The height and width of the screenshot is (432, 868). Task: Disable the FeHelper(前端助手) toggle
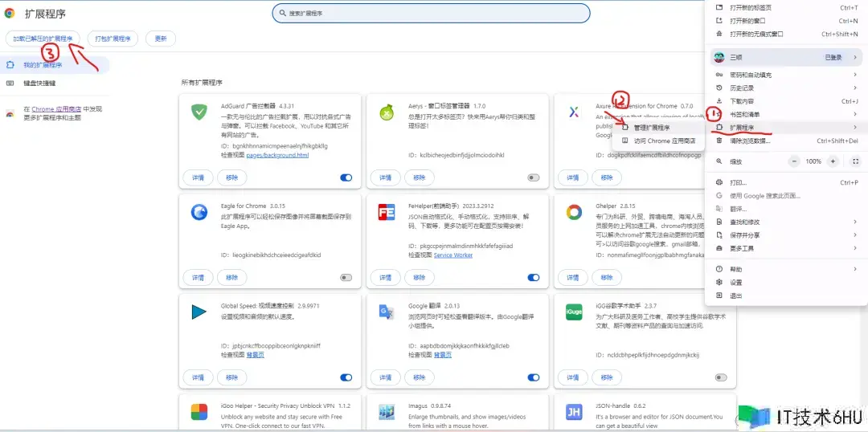click(x=534, y=278)
